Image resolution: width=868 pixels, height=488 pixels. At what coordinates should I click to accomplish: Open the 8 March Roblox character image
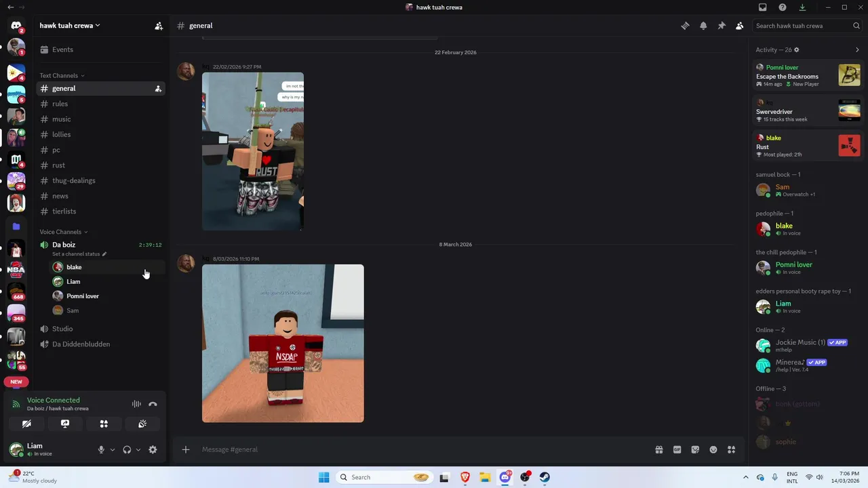(x=283, y=344)
